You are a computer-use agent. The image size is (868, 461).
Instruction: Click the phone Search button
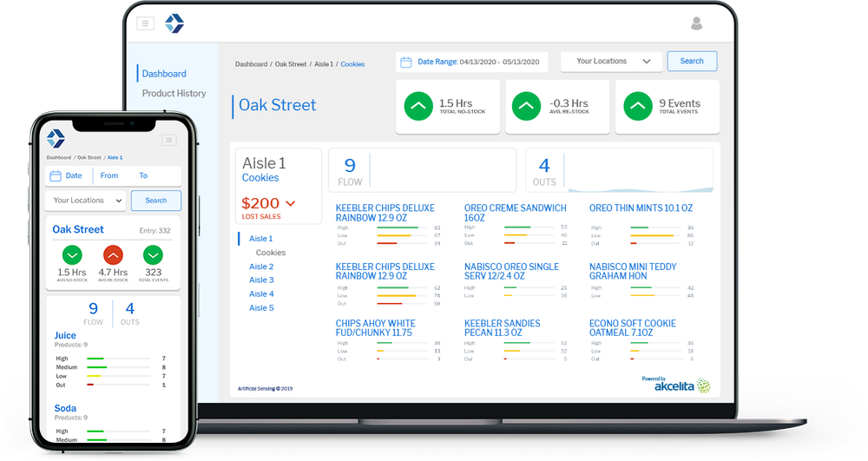tap(156, 201)
